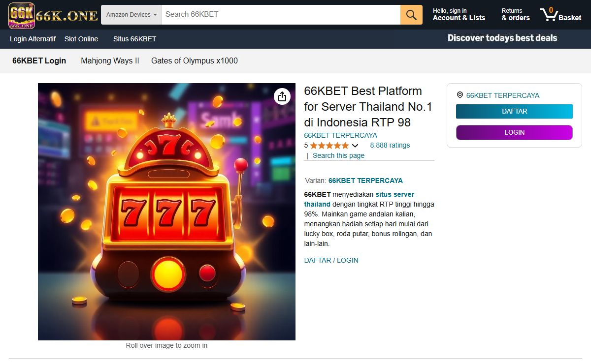Image resolution: width=591 pixels, height=364 pixels.
Task: Select Slot Online in nav bar
Action: click(81, 39)
